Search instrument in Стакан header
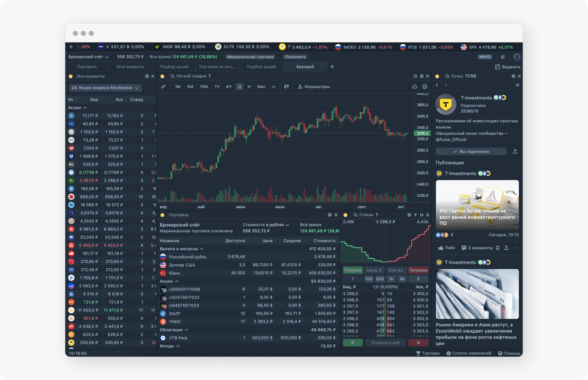Image resolution: width=588 pixels, height=380 pixels. coord(355,215)
